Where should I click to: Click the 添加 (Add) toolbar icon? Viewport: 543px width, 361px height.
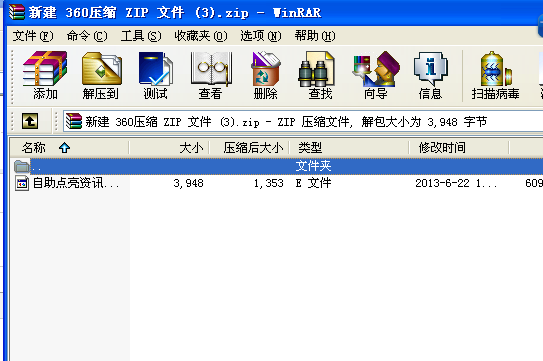tap(45, 75)
